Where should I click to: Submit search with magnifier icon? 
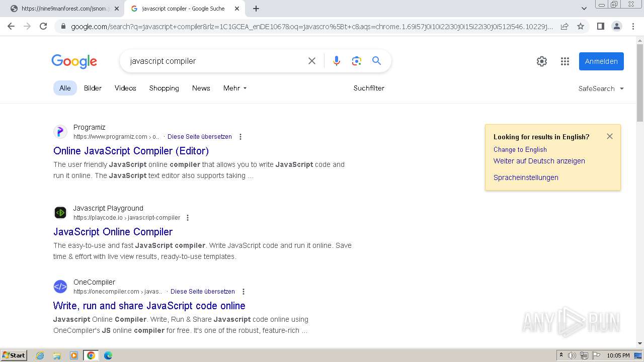[x=376, y=61]
